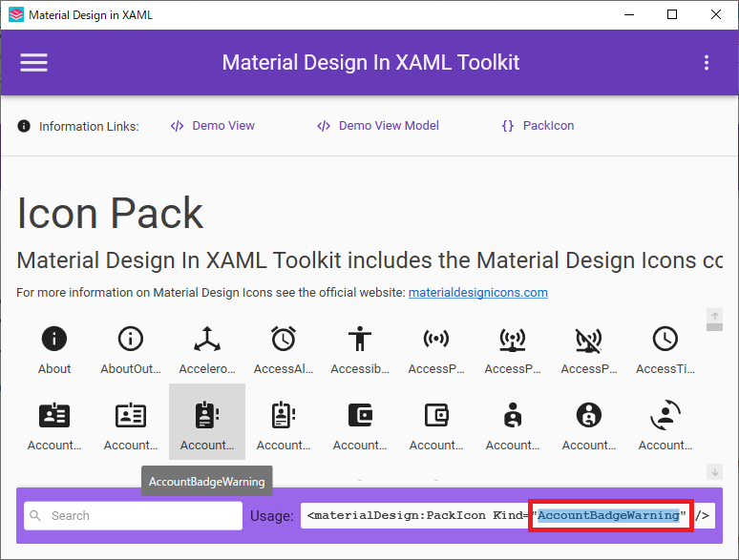Select the AccessTime clock icon
739x560 pixels.
(665, 339)
